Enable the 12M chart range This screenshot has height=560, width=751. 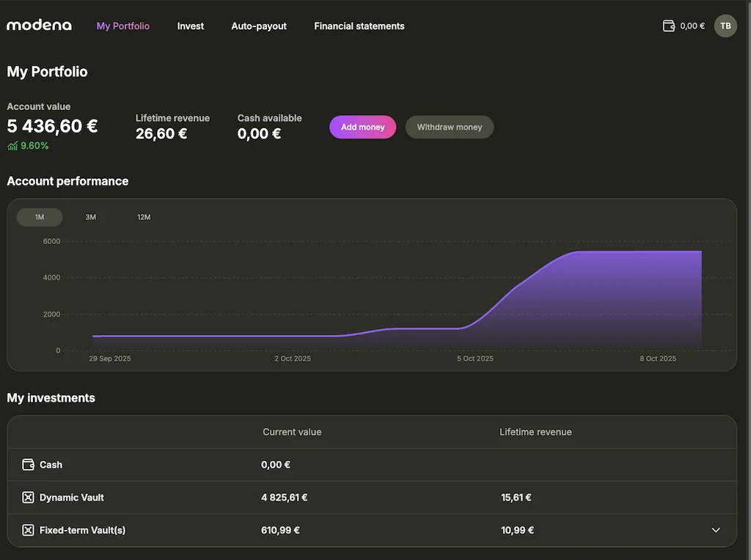[143, 217]
